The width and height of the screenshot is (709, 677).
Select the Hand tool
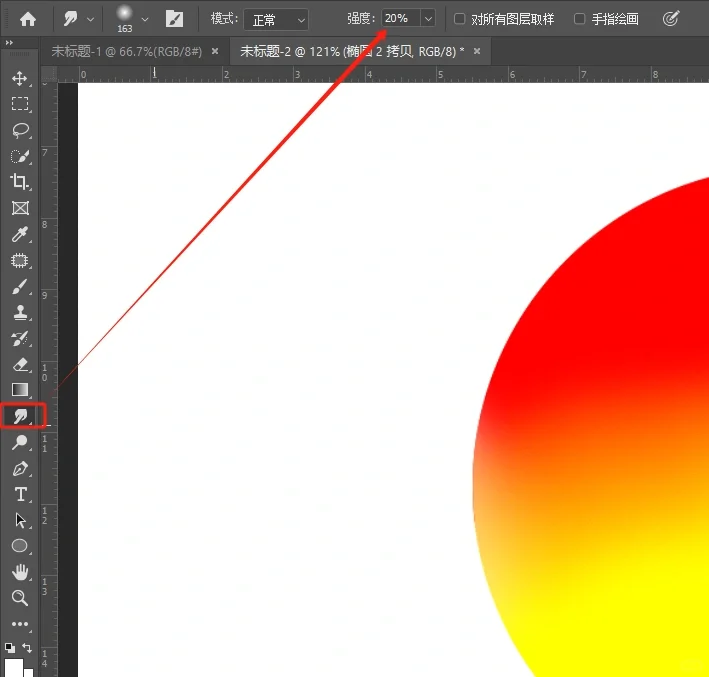[19, 572]
